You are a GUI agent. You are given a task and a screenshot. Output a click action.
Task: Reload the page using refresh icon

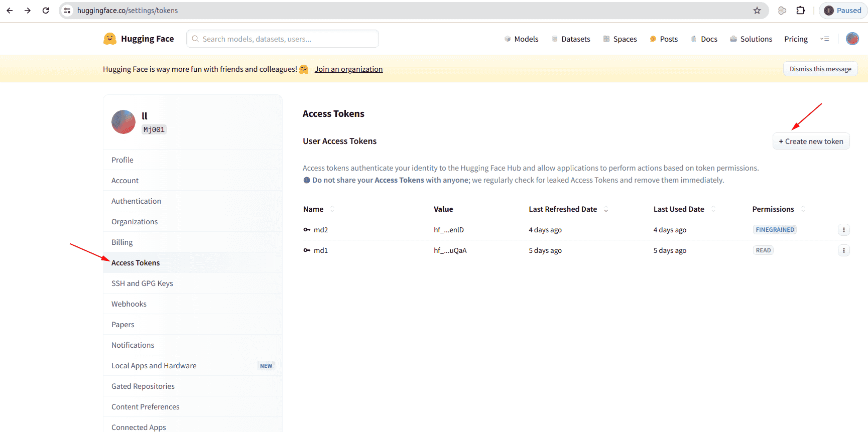(x=46, y=11)
